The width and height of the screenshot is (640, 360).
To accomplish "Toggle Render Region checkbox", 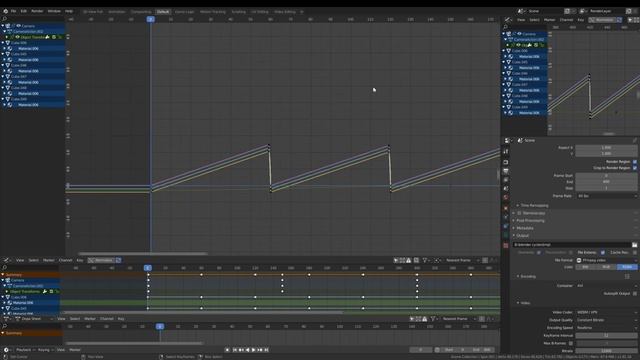I will pos(635,162).
